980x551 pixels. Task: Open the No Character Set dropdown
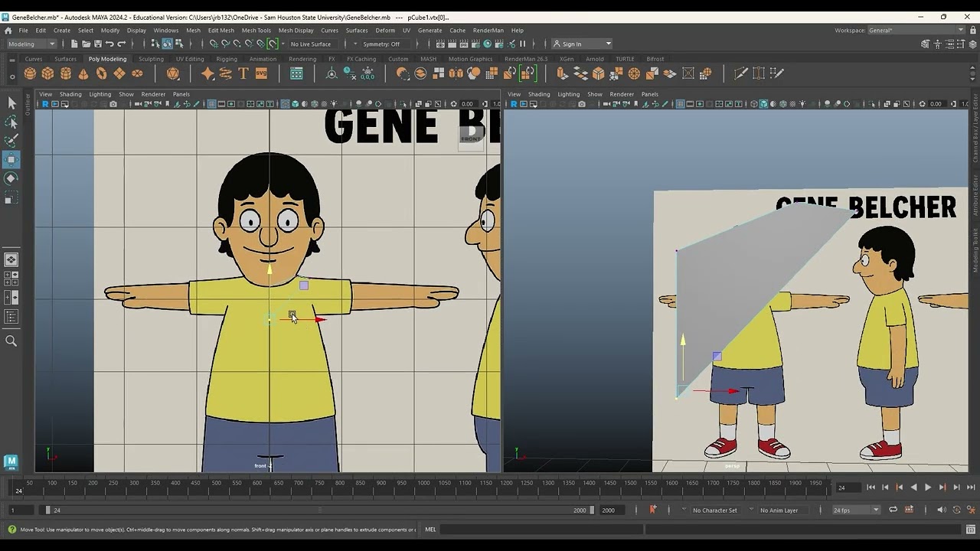[714, 510]
